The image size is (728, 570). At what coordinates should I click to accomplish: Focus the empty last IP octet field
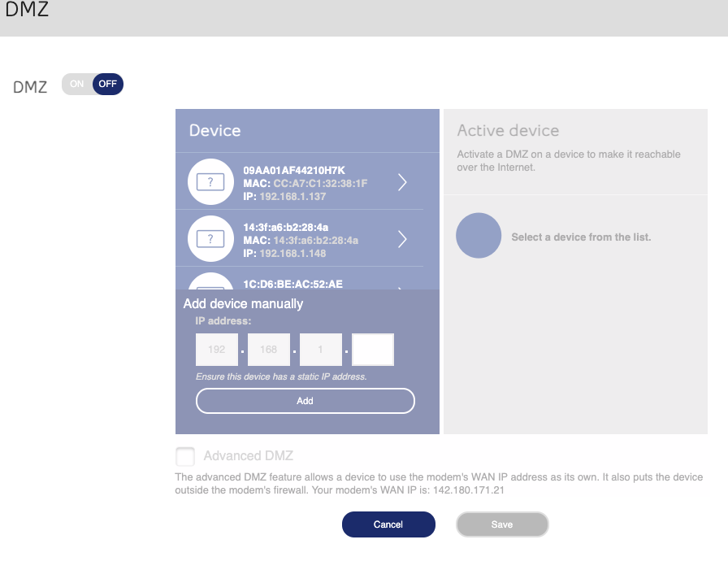point(373,350)
